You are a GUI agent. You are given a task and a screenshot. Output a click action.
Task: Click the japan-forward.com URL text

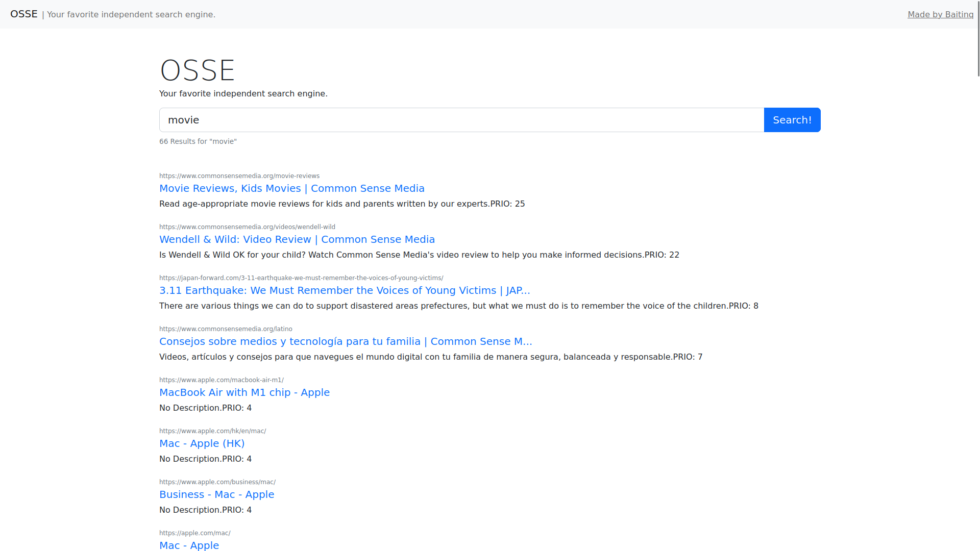pyautogui.click(x=301, y=278)
